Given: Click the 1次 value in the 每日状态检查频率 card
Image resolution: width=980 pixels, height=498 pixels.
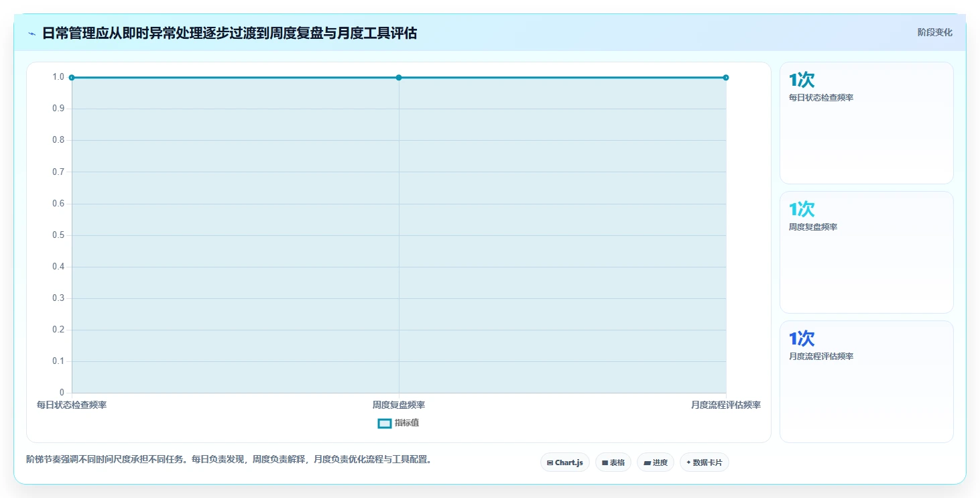Looking at the screenshot, I should (802, 80).
